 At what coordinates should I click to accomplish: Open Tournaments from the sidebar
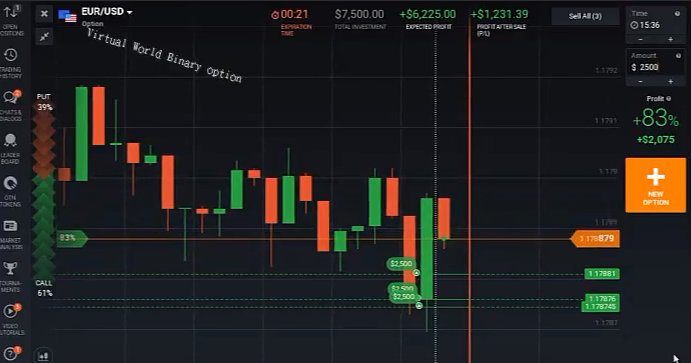click(x=11, y=277)
